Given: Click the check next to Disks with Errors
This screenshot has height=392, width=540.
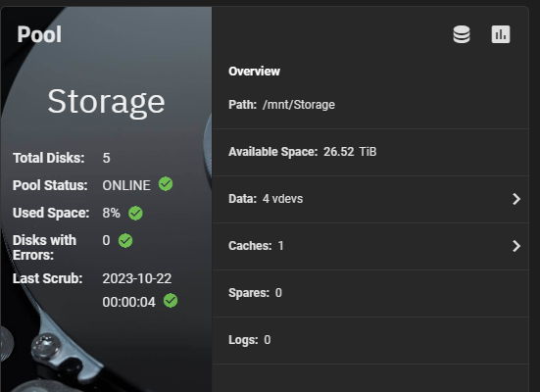Looking at the screenshot, I should pos(125,240).
